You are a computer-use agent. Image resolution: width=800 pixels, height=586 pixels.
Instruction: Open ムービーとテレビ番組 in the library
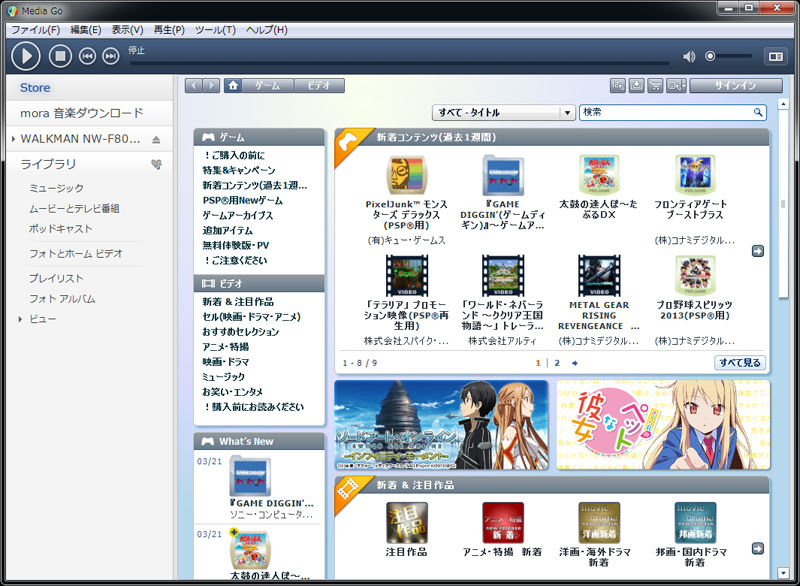74,209
